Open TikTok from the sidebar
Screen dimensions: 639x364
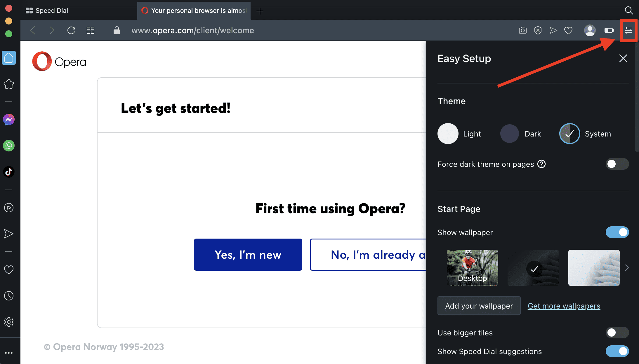[x=9, y=172]
